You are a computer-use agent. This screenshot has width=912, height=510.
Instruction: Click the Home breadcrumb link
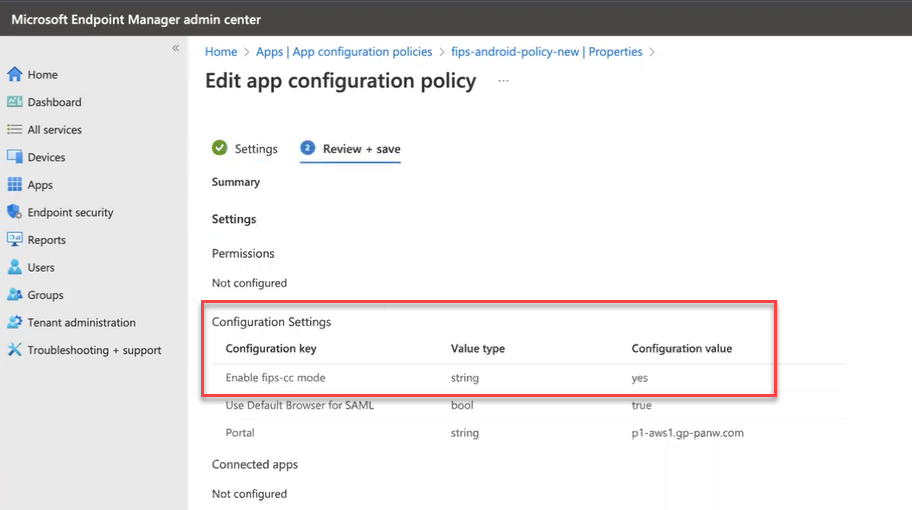point(221,52)
